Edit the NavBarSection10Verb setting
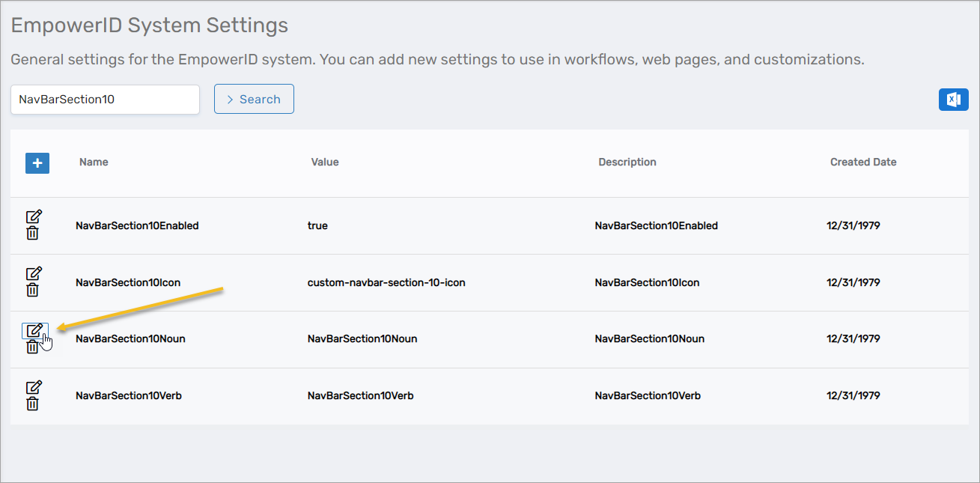 [x=34, y=387]
